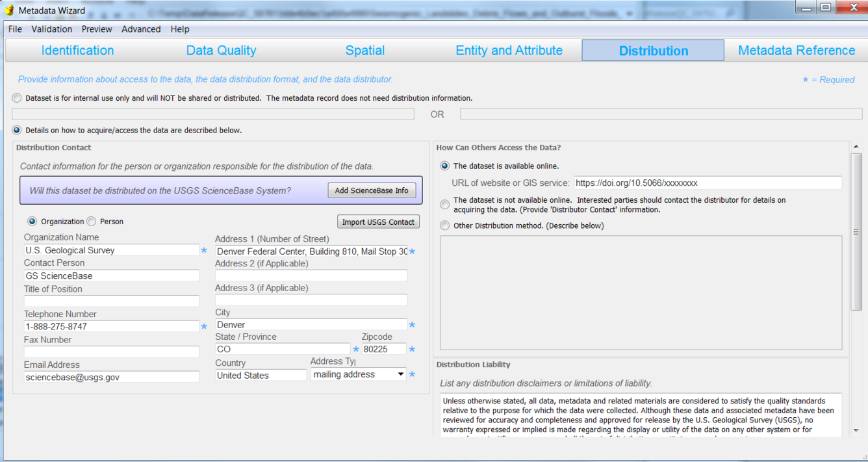Click the URL of website or GIS service field
Image resolution: width=868 pixels, height=462 pixels.
708,183
